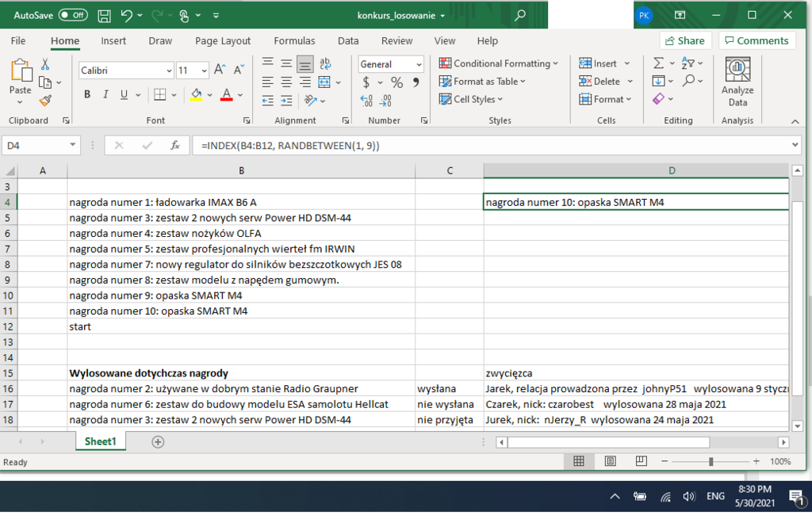Switch to the Page Layout tab
The width and height of the screenshot is (812, 515).
point(223,41)
